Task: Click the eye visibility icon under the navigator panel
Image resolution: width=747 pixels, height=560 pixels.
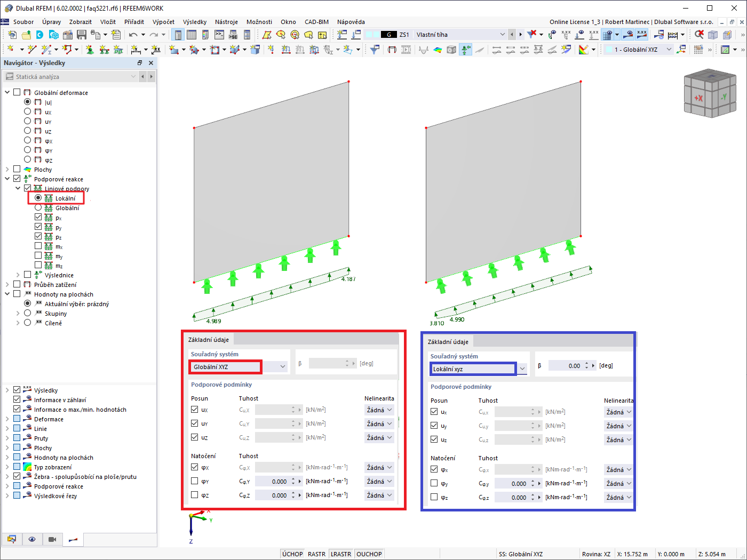Action: 32,539
